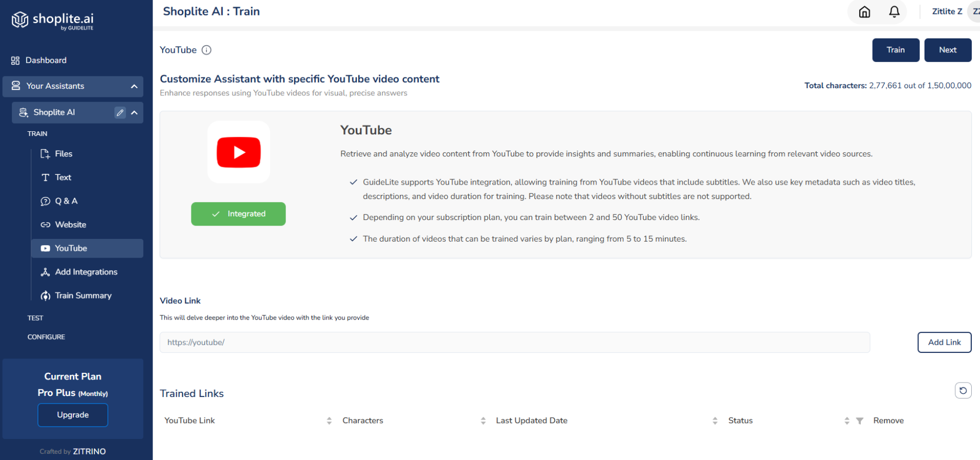This screenshot has width=980, height=460.
Task: Sort by YouTube Link column
Action: click(x=329, y=421)
